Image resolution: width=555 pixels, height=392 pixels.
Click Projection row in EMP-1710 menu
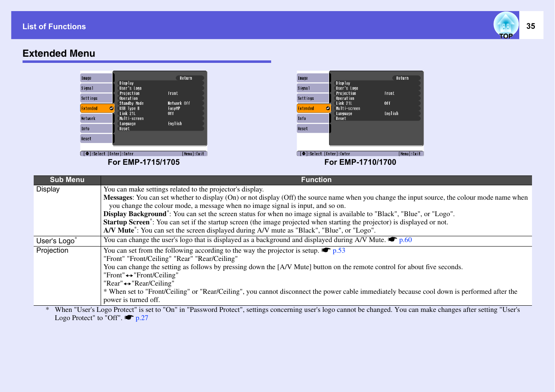377,93
